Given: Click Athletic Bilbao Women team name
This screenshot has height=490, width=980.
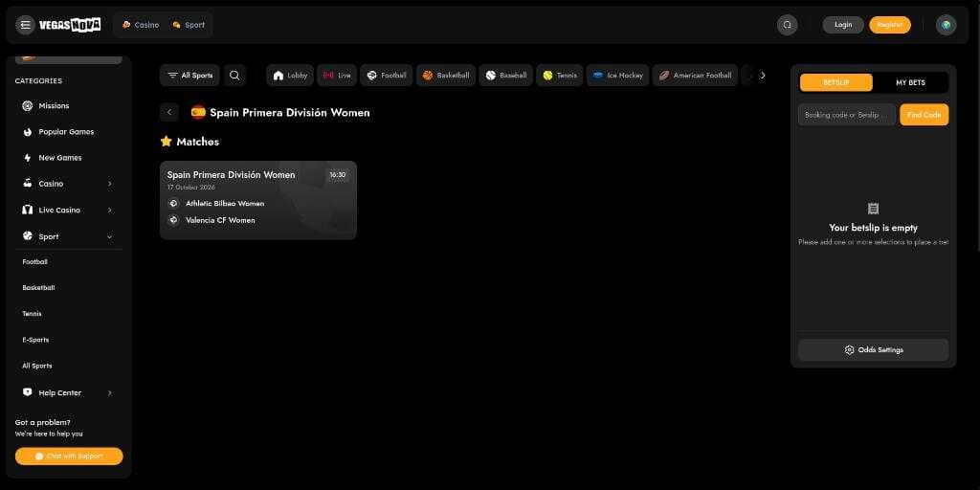Looking at the screenshot, I should coord(225,204).
